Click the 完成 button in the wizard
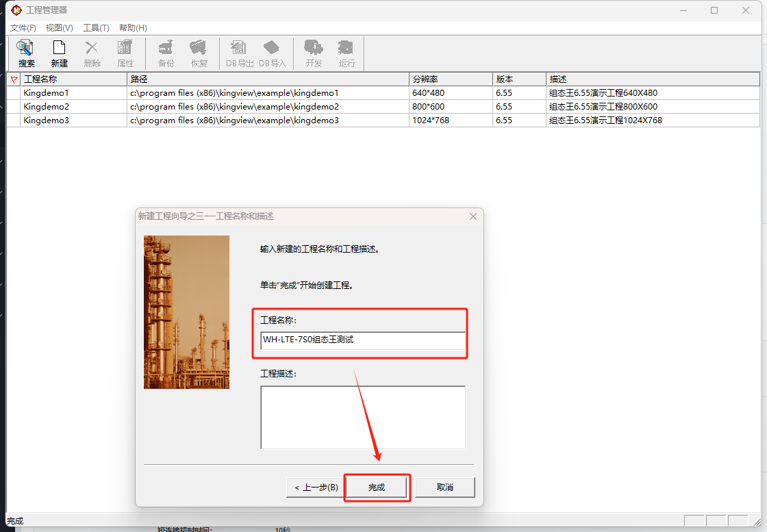The width and height of the screenshot is (767, 532). (x=377, y=487)
